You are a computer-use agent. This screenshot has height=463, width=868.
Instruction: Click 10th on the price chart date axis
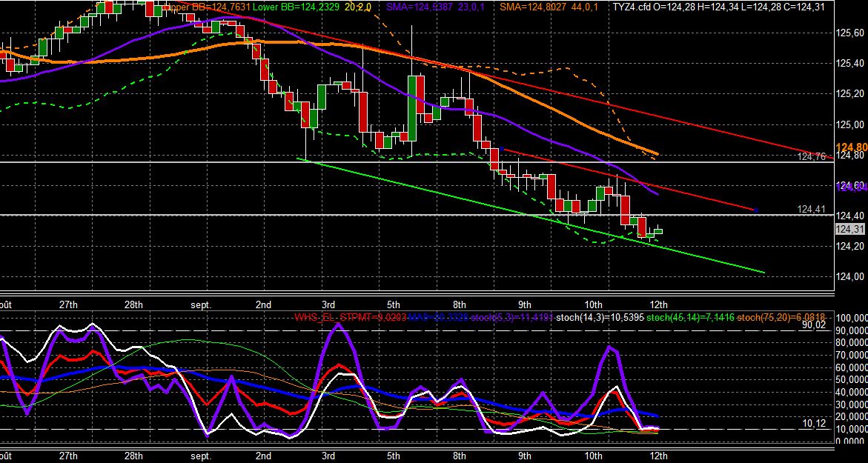coord(593,304)
